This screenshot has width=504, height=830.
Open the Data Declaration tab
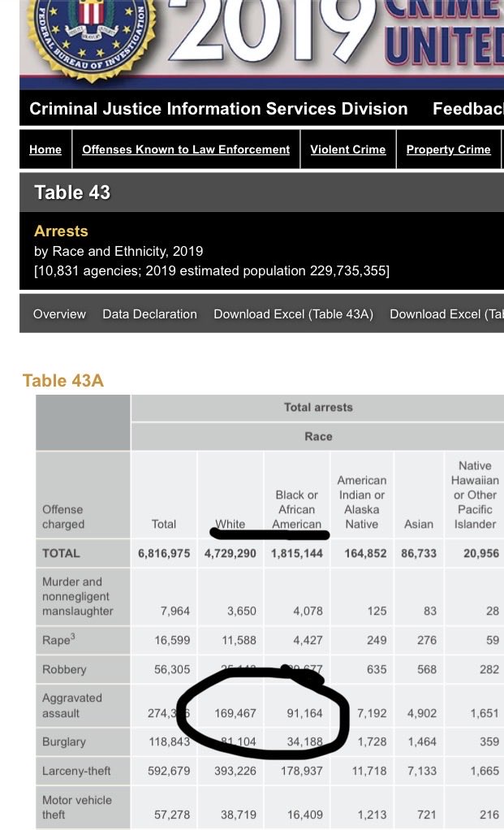click(x=149, y=314)
